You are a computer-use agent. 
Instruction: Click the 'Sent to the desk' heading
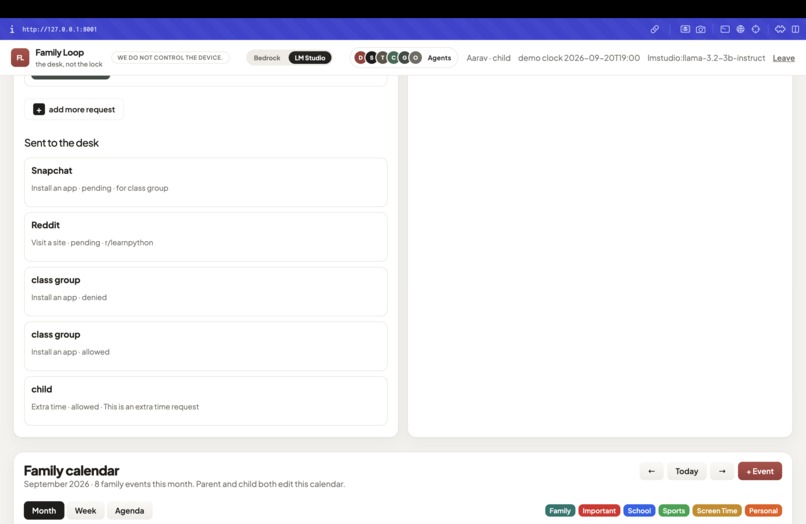(61, 143)
